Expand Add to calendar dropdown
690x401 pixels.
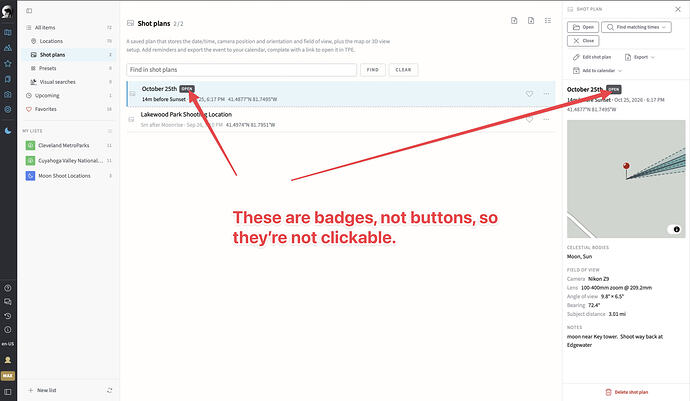tap(598, 71)
